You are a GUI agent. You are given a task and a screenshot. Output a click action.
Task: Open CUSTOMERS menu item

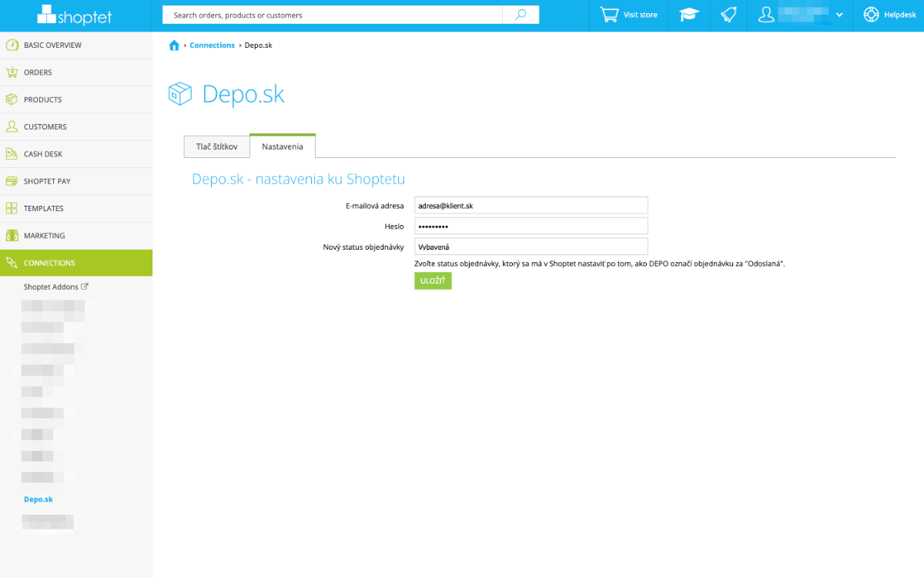point(76,126)
